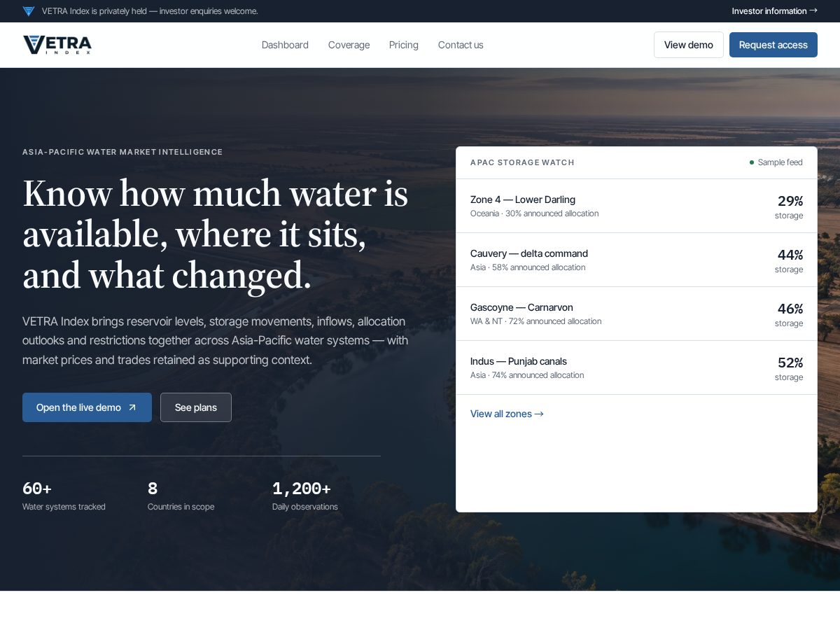Click 'WA & NT · 72% announced allocation' text
The image size is (840, 630).
536,321
